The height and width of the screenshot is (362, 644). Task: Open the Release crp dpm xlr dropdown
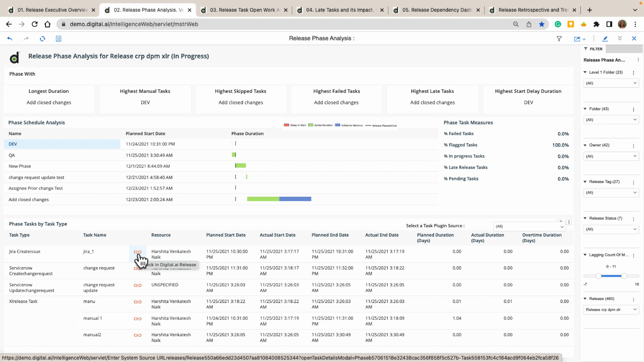pyautogui.click(x=610, y=310)
